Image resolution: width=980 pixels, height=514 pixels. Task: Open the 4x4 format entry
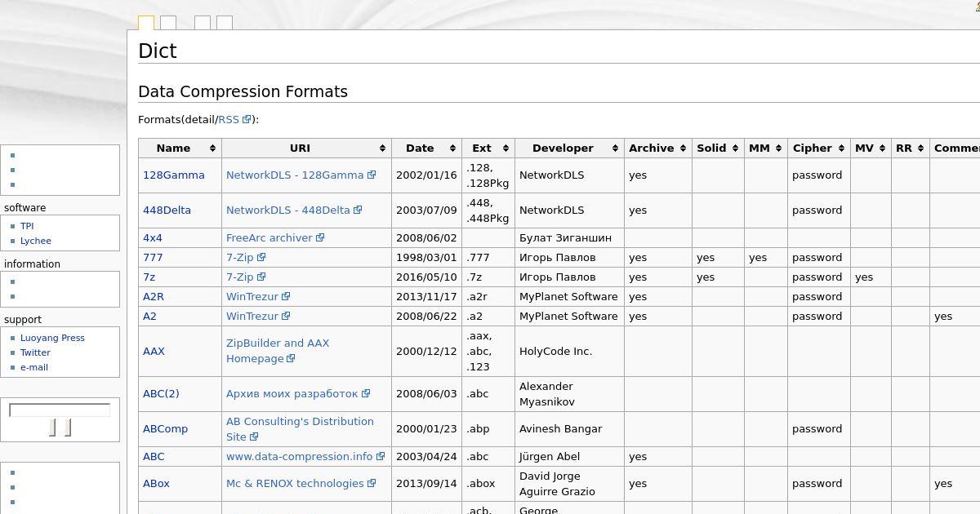tap(153, 237)
